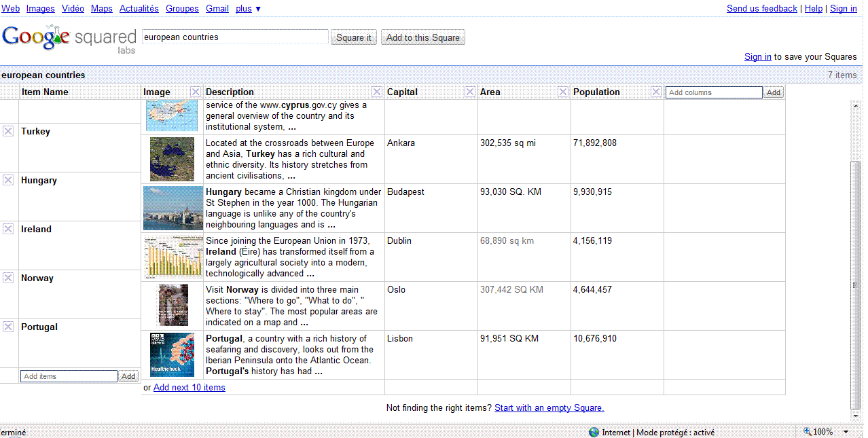Screen dimensions: 868x438
Task: Click the 'Square it' button
Action: (355, 37)
